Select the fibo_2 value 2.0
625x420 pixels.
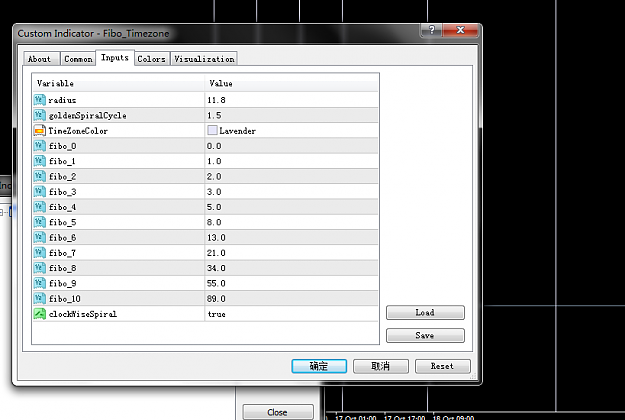(214, 176)
